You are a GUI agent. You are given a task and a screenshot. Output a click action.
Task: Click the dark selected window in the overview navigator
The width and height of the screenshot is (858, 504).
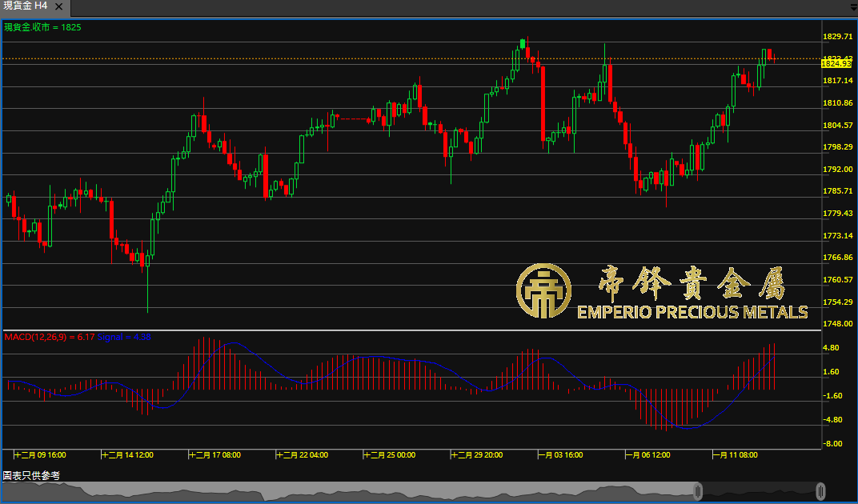click(759, 492)
